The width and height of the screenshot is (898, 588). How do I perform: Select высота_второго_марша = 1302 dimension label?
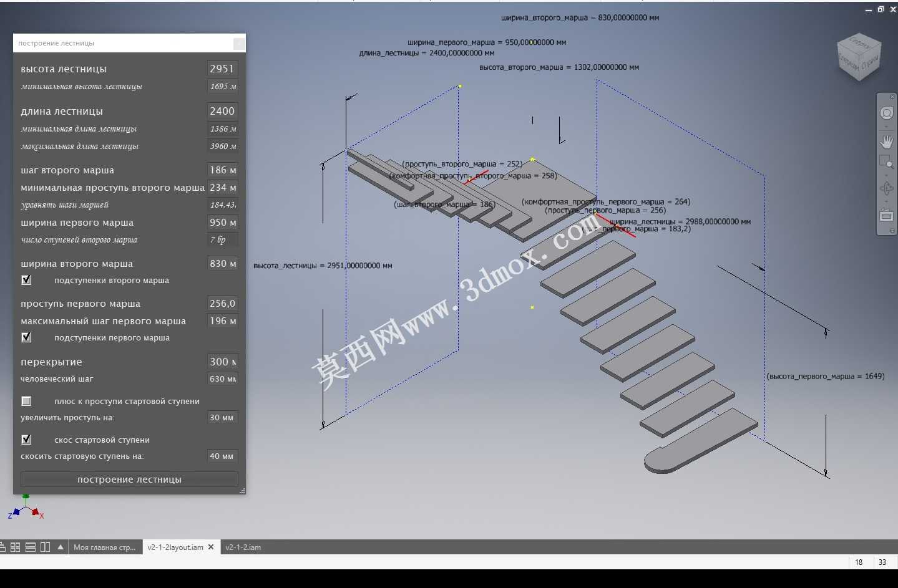click(x=559, y=67)
